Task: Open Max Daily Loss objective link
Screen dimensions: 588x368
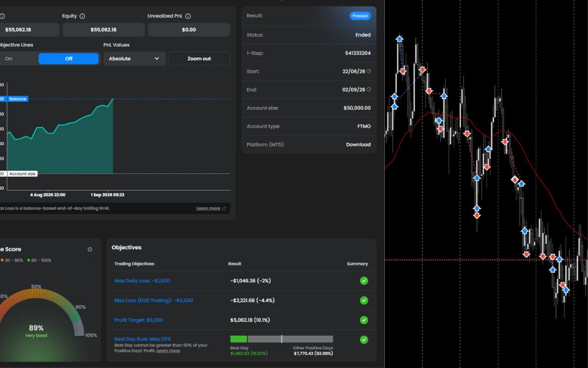Action: (142, 281)
